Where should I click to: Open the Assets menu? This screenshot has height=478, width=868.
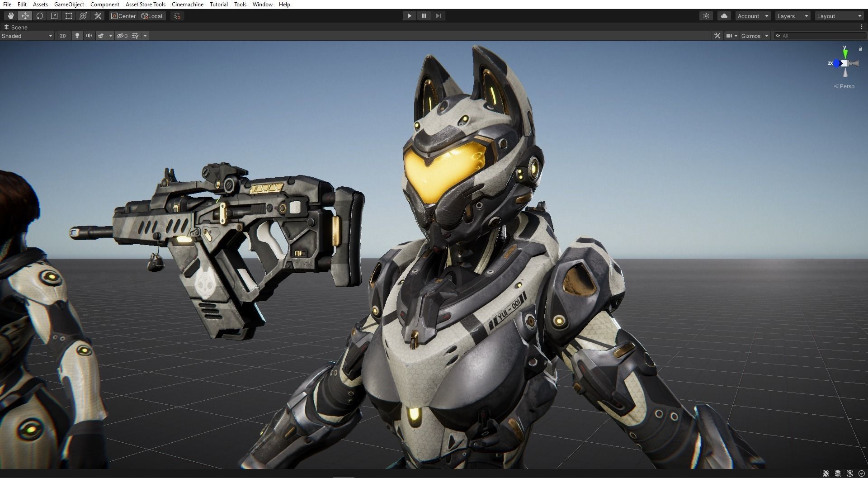(40, 5)
